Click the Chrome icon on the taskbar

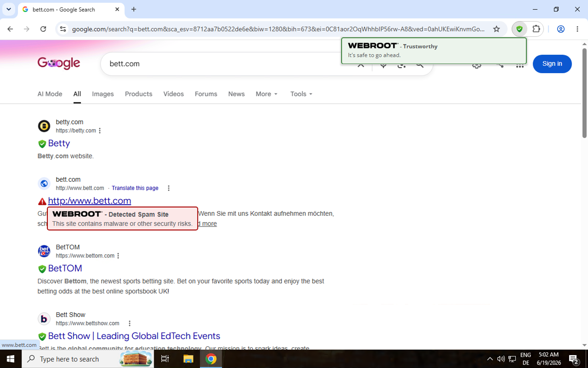point(211,359)
